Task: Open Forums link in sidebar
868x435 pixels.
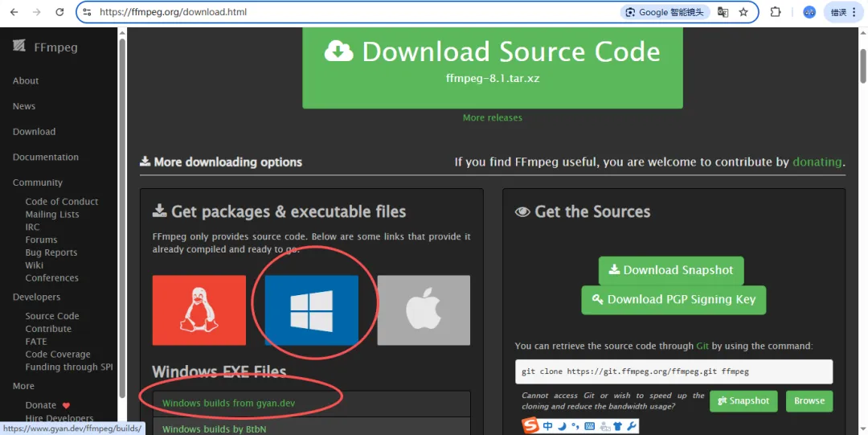Action: coord(41,240)
